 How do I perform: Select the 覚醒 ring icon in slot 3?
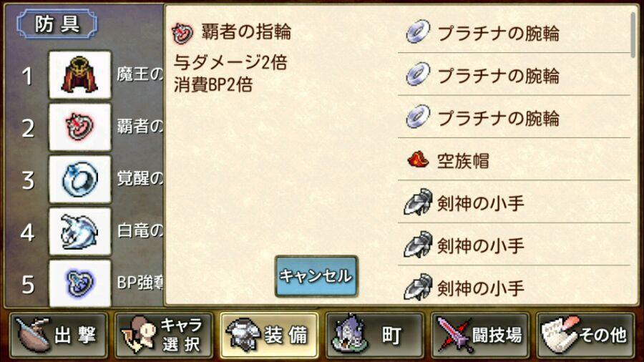click(79, 179)
